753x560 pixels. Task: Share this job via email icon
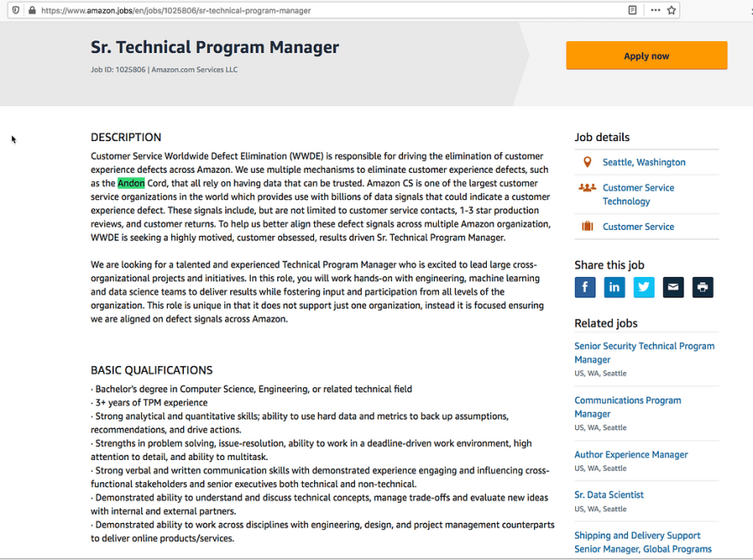(673, 287)
